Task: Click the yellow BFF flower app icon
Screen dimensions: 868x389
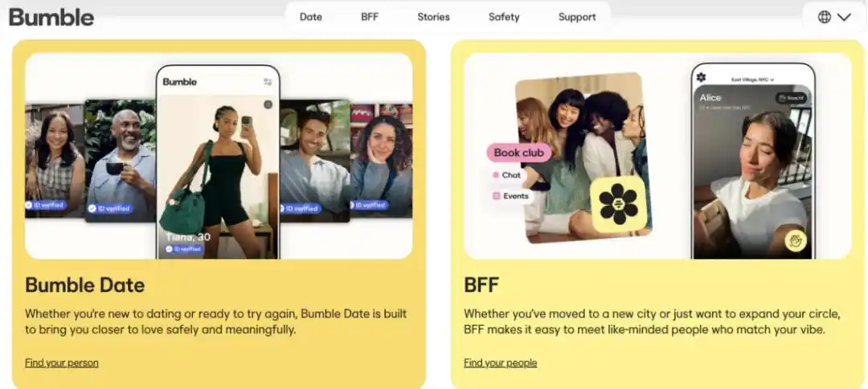Action: [618, 204]
